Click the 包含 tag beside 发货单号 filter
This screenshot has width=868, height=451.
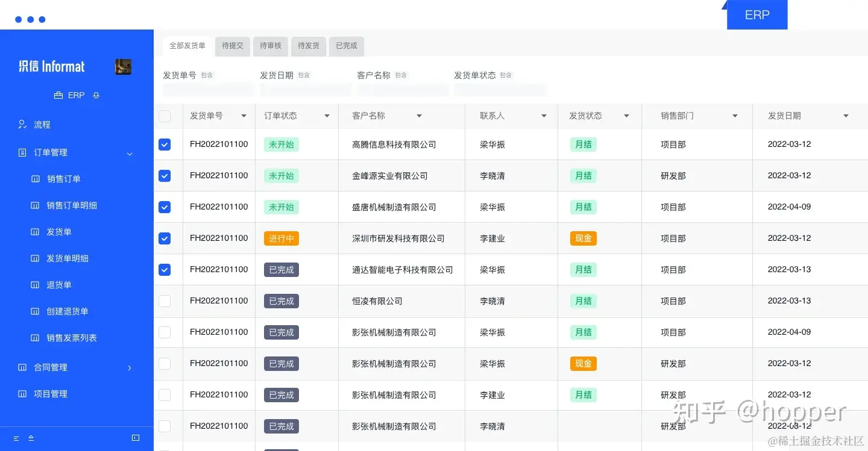207,75
